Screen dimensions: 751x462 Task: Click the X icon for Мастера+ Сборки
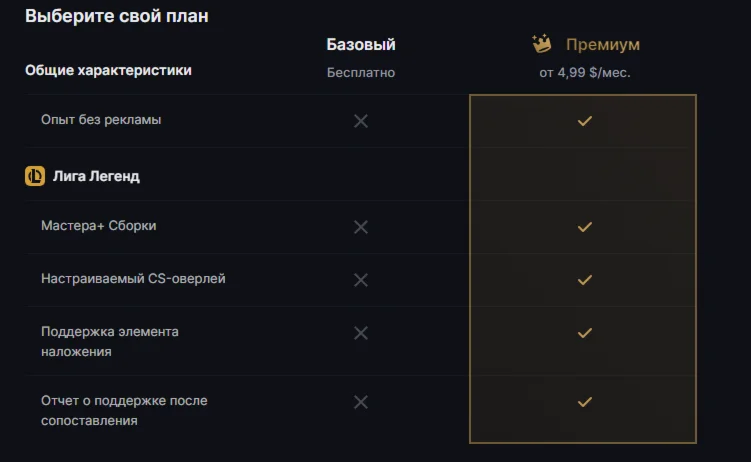click(361, 227)
